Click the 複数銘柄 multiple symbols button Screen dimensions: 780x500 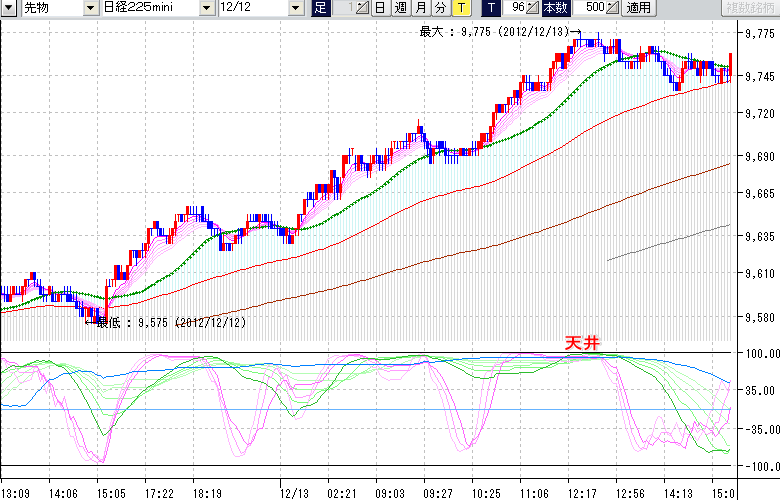751,8
